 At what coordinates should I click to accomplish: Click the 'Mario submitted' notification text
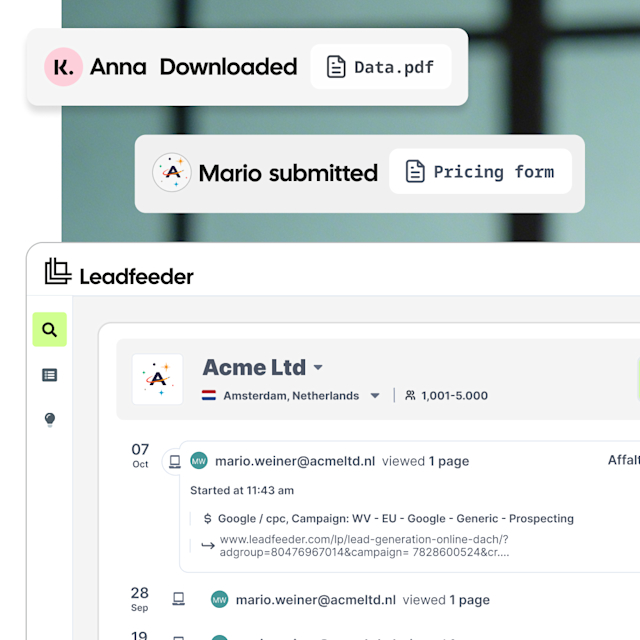[x=288, y=173]
